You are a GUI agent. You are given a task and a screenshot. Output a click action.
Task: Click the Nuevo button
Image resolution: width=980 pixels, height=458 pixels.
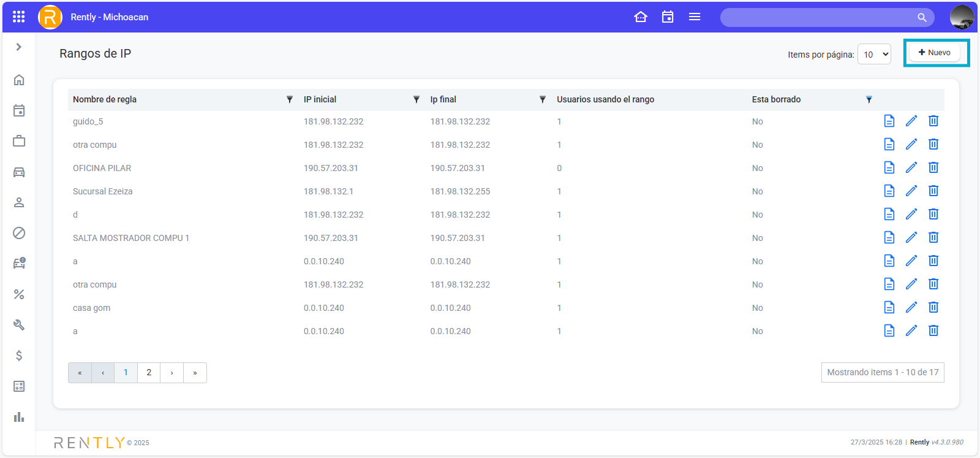pyautogui.click(x=935, y=53)
